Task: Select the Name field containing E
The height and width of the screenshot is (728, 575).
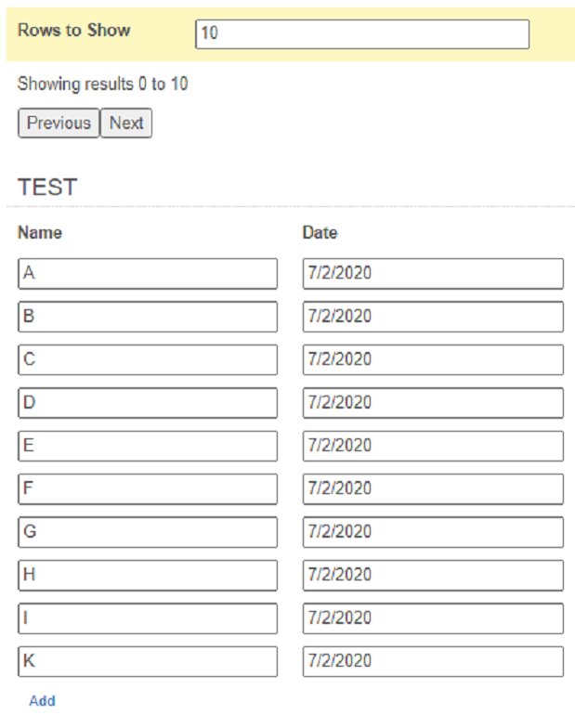Action: pyautogui.click(x=148, y=446)
